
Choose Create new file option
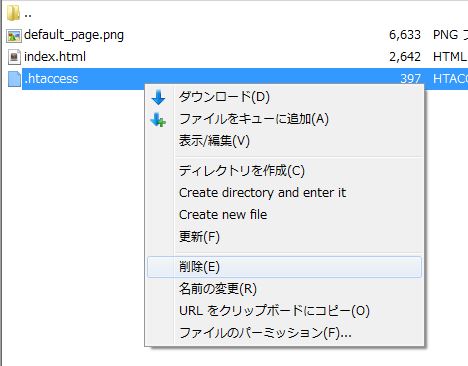click(284, 215)
